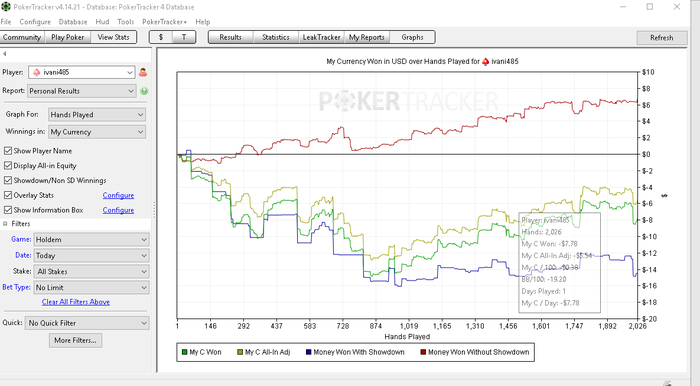The width and height of the screenshot is (700, 386).
Task: Select the View Stats tab
Action: [x=113, y=37]
